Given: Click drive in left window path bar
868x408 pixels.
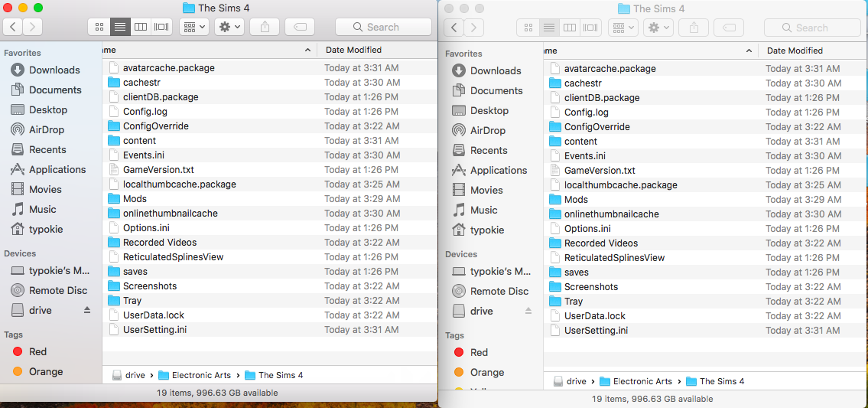Looking at the screenshot, I should [128, 375].
